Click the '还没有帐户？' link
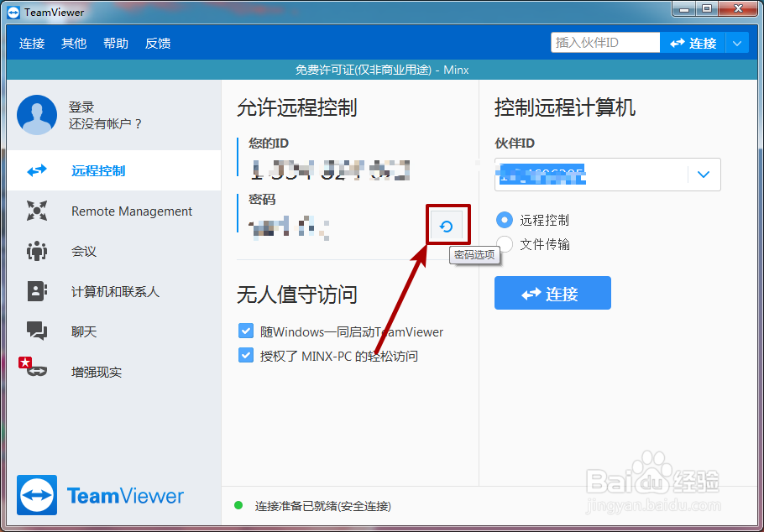Viewport: 764px width, 532px height. click(105, 123)
